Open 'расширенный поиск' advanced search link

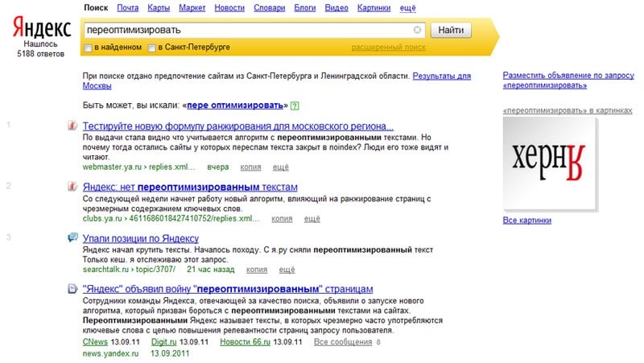[388, 47]
